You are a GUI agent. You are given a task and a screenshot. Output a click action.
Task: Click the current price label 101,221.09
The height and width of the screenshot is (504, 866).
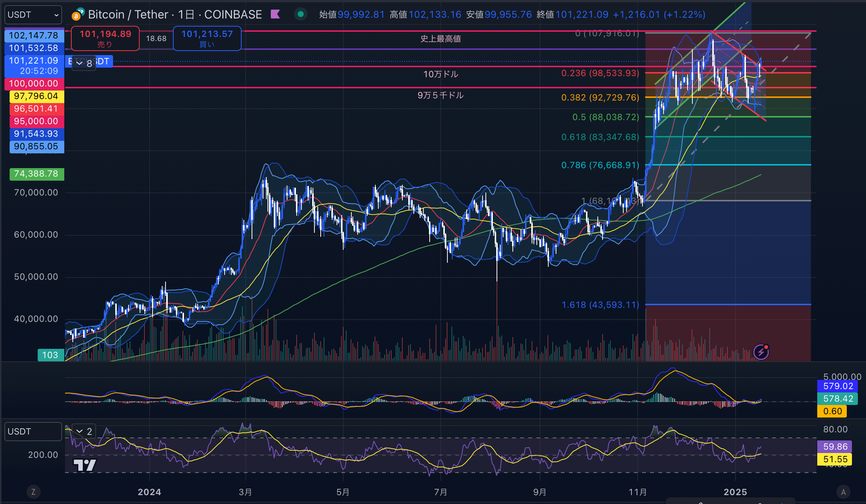[x=34, y=65]
